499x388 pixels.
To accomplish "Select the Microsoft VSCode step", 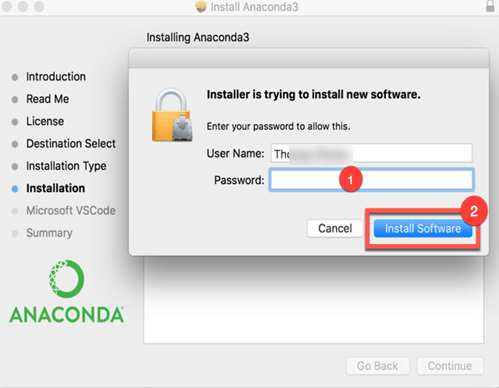I will (71, 211).
